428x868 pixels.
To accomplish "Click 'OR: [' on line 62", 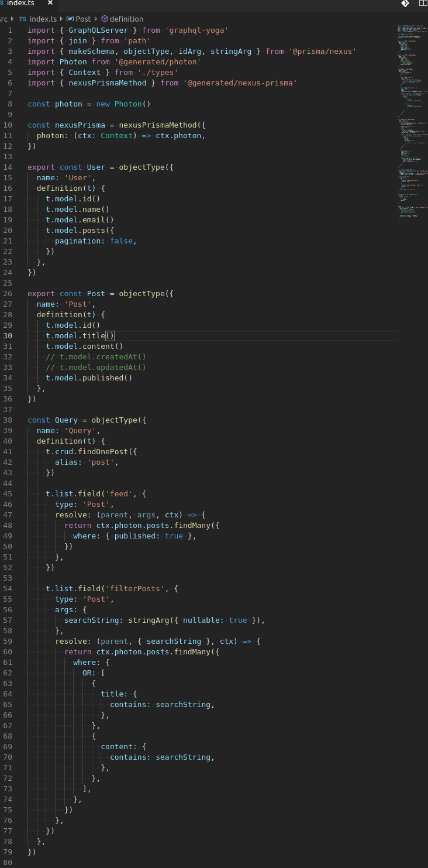I will [94, 673].
